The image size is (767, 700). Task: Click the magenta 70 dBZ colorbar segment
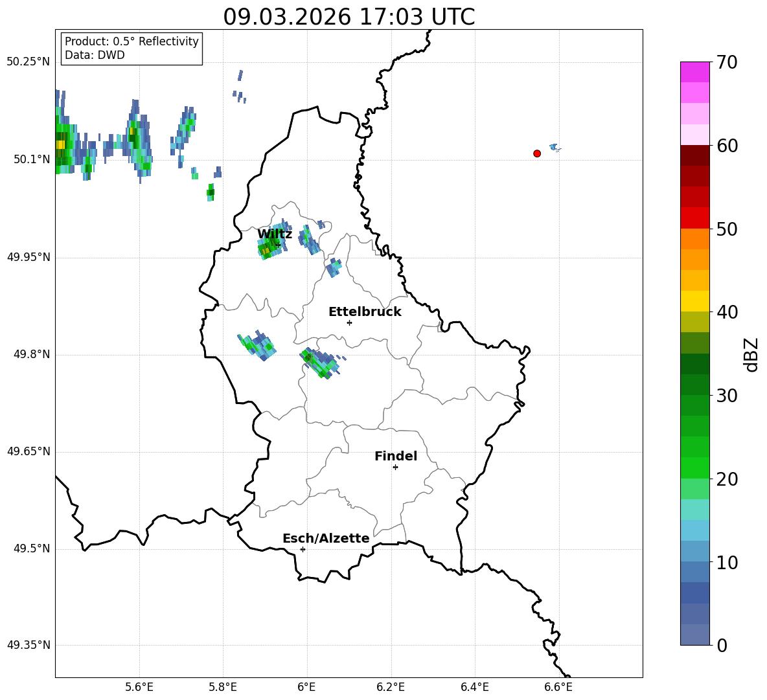(x=694, y=72)
